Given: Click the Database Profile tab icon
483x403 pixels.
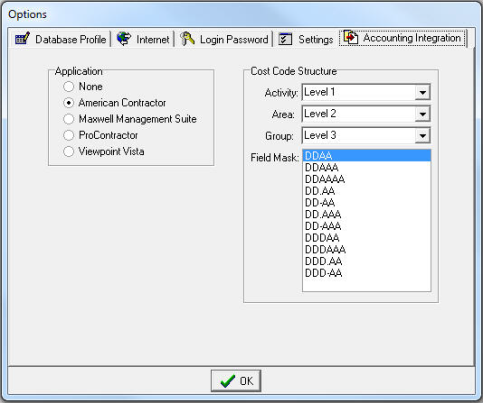Looking at the screenshot, I should pyautogui.click(x=22, y=39).
